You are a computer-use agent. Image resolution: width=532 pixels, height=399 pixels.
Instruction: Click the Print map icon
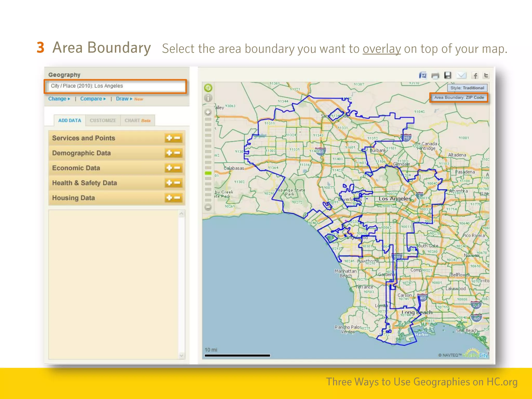click(435, 76)
